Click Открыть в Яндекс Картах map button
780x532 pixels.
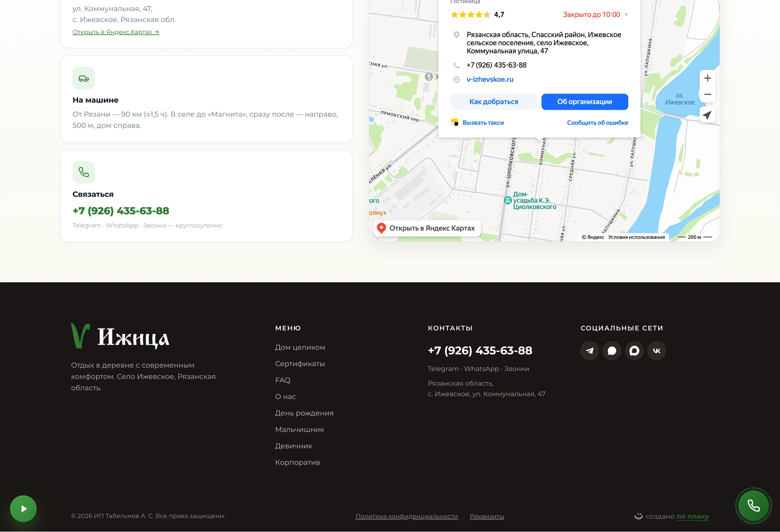tap(427, 228)
